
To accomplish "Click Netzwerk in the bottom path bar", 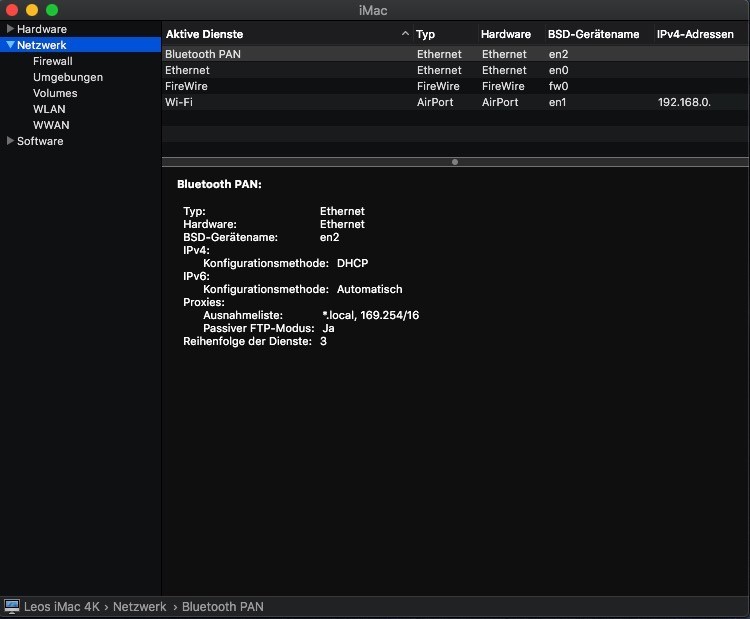I will (x=139, y=607).
